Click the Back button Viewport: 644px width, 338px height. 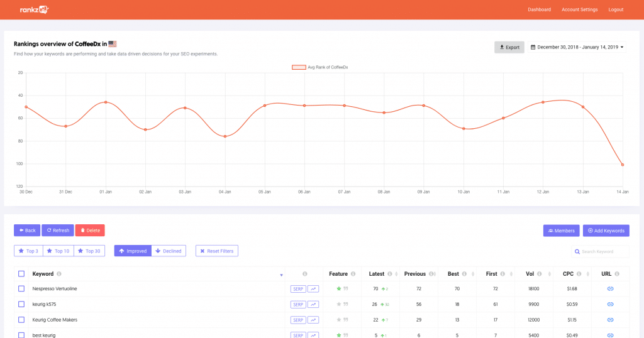tap(27, 230)
